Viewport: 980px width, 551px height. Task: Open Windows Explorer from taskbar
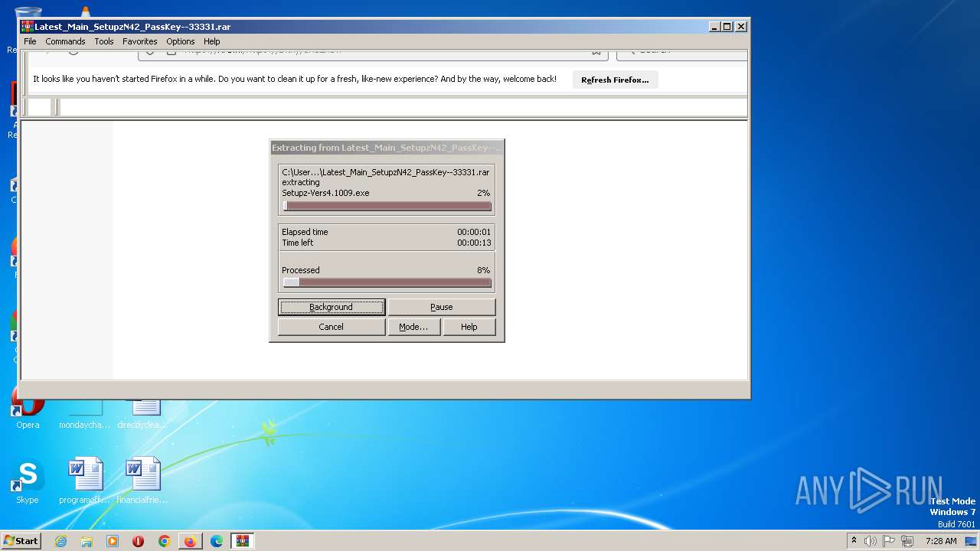tap(87, 541)
